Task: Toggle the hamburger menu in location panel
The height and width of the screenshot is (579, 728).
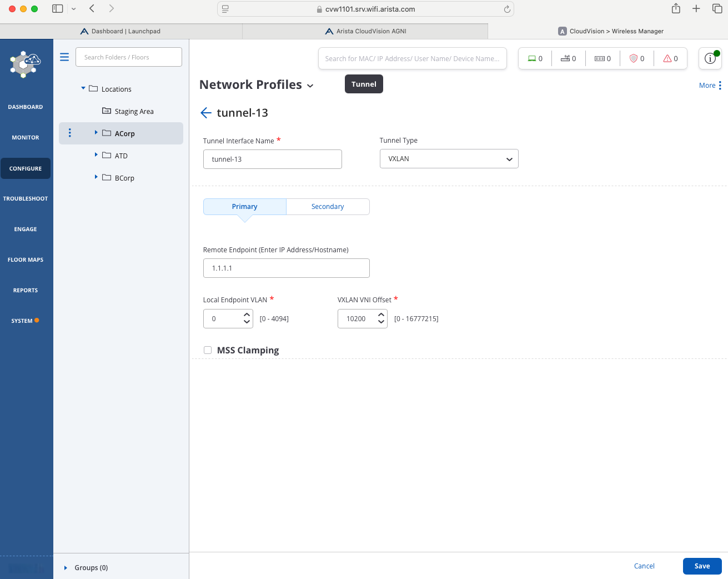Action: [x=64, y=57]
